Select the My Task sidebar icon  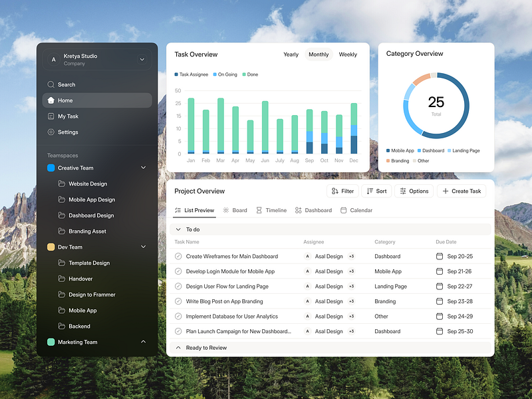coord(50,116)
